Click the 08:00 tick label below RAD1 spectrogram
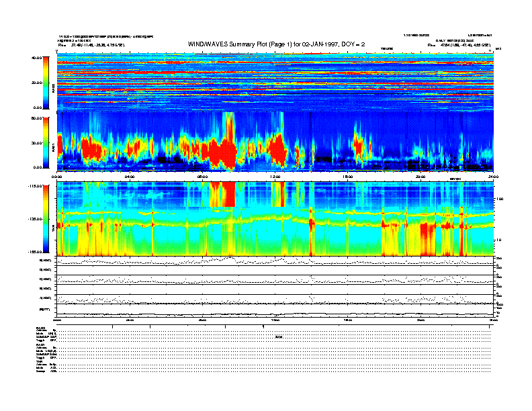The height and width of the screenshot is (411, 532). 202,177
